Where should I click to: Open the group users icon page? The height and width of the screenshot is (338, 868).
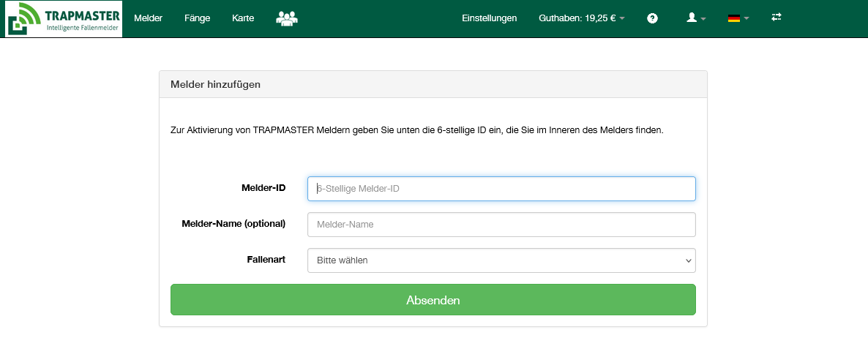coord(287,18)
